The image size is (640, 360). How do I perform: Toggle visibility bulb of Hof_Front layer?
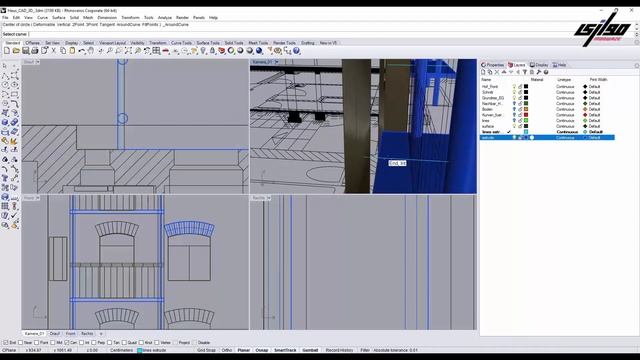pyautogui.click(x=514, y=87)
